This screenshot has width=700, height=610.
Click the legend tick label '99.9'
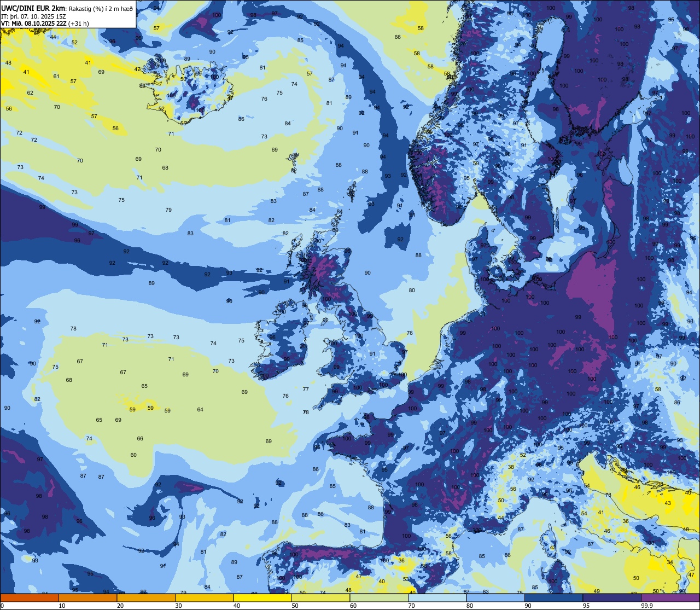(648, 606)
